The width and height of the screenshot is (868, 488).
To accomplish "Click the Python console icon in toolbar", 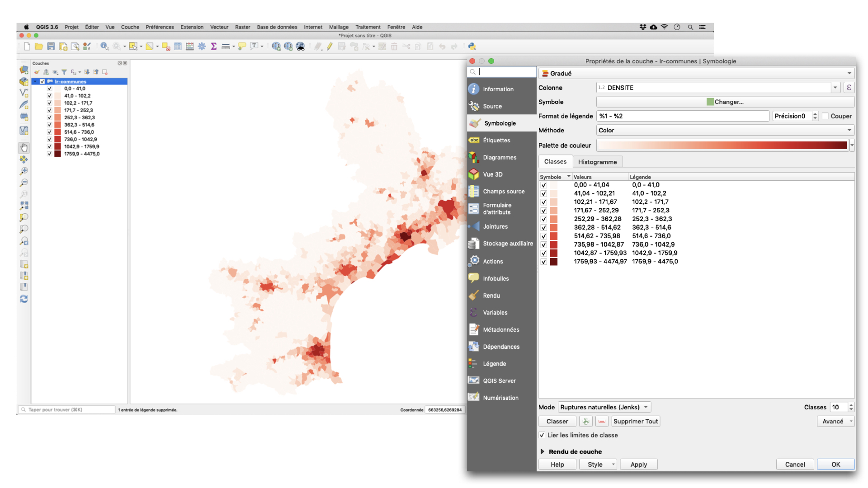I will (472, 47).
